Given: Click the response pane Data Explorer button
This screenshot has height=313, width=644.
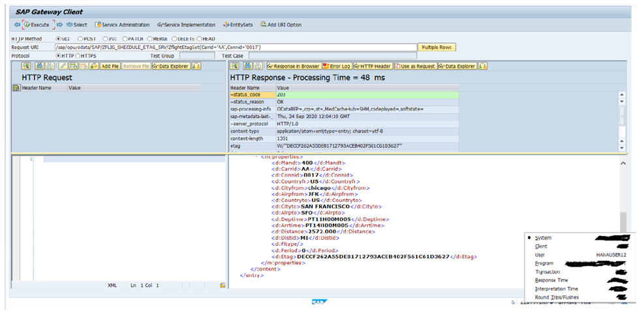Looking at the screenshot, I should (457, 66).
